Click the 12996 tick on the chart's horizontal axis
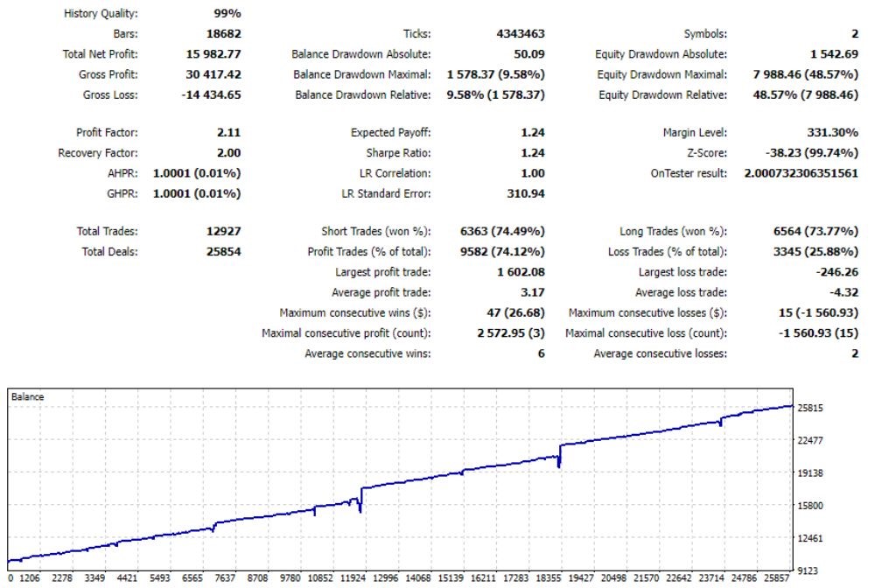Screen dimensions: 875x588 (x=388, y=578)
